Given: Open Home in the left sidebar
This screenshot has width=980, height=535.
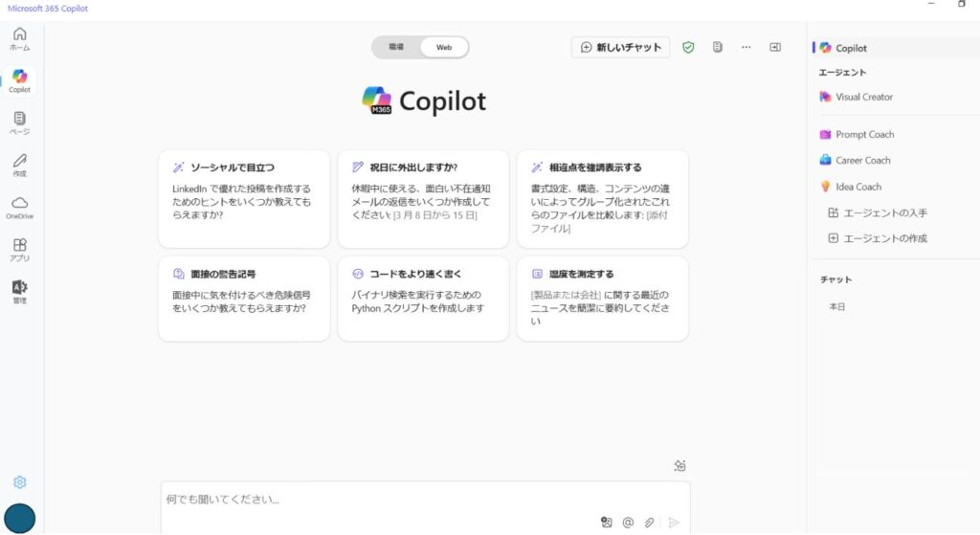Looking at the screenshot, I should 19,38.
